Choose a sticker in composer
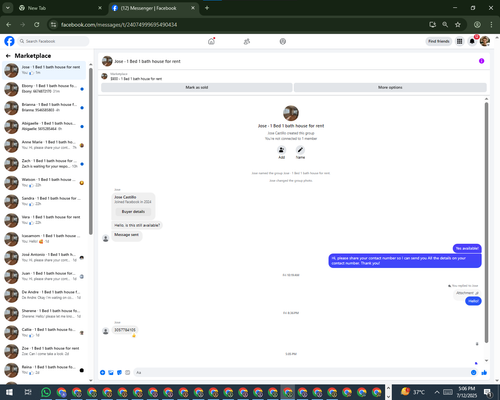The width and height of the screenshot is (500, 400). [119, 372]
